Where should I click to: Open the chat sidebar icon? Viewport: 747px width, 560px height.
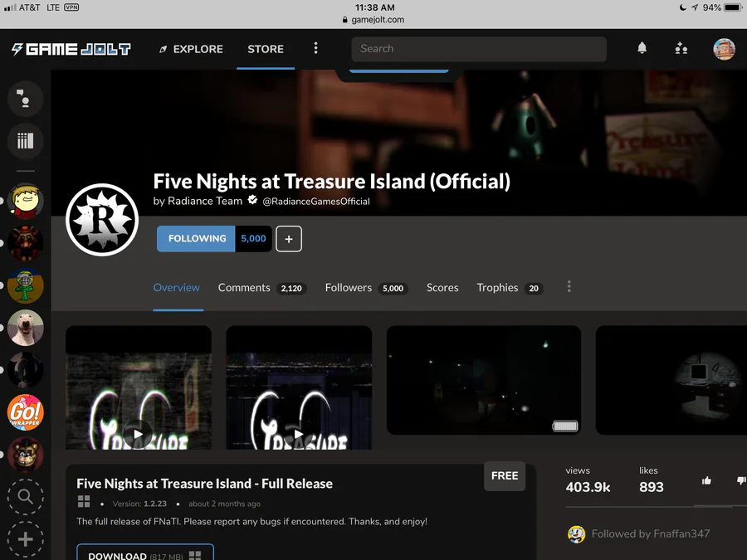point(25,99)
